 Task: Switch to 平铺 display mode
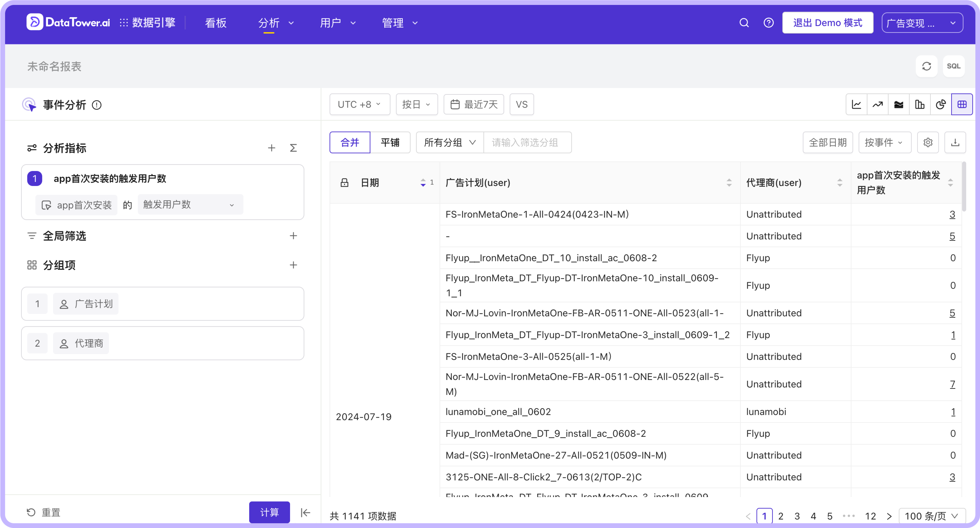click(390, 142)
